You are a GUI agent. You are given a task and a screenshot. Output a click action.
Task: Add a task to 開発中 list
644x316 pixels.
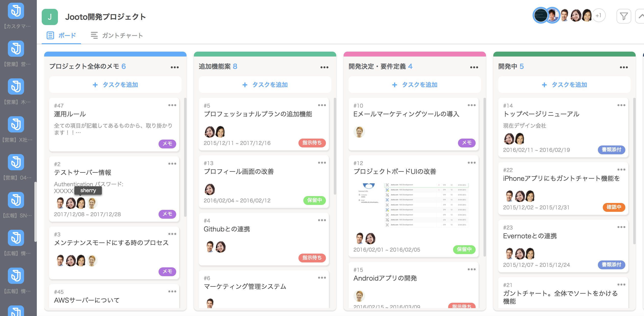(x=564, y=85)
